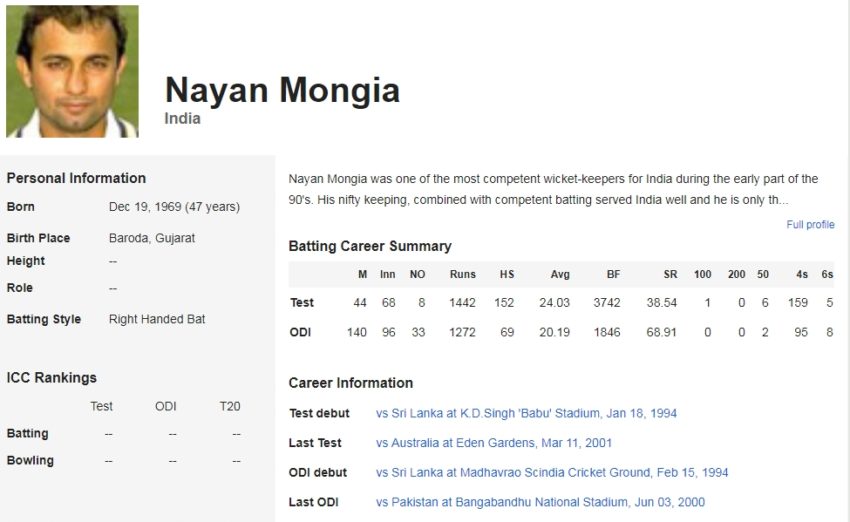Click the India country label

pyautogui.click(x=182, y=118)
